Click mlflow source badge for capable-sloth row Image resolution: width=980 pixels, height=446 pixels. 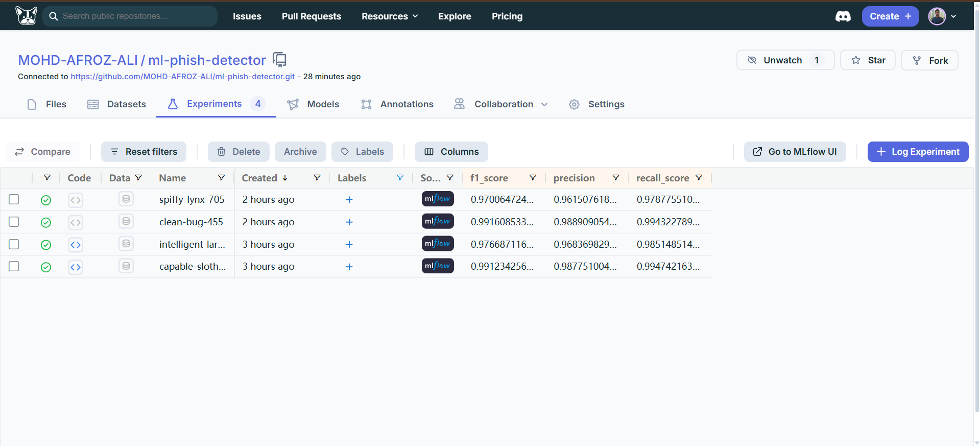click(438, 266)
